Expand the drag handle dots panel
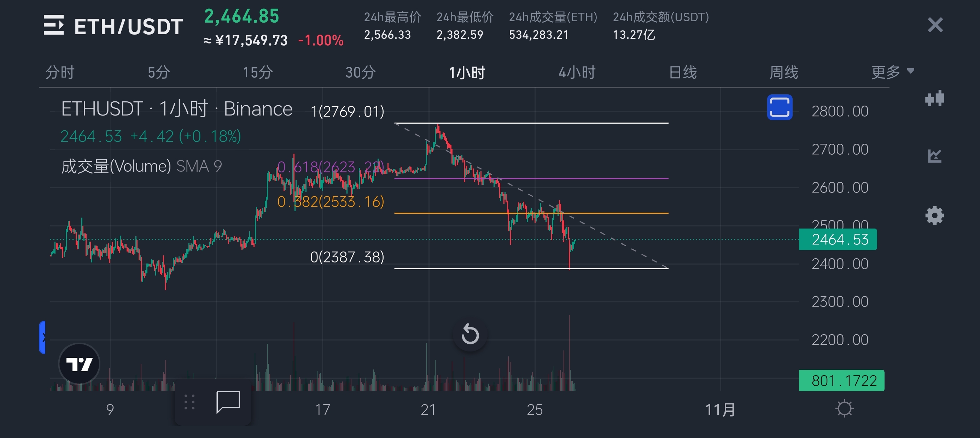980x438 pixels. click(x=189, y=402)
